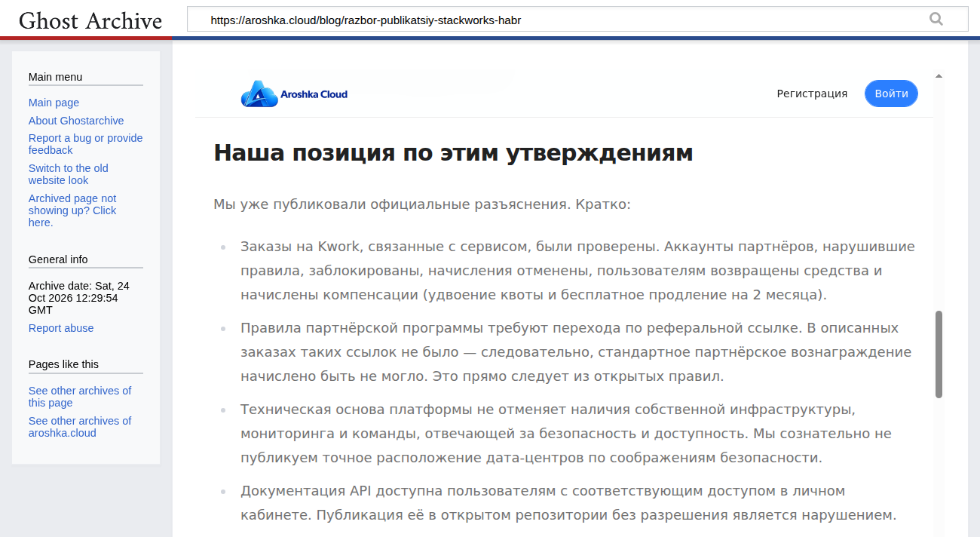The height and width of the screenshot is (537, 980).
Task: Click the Войти button
Action: [x=891, y=94]
